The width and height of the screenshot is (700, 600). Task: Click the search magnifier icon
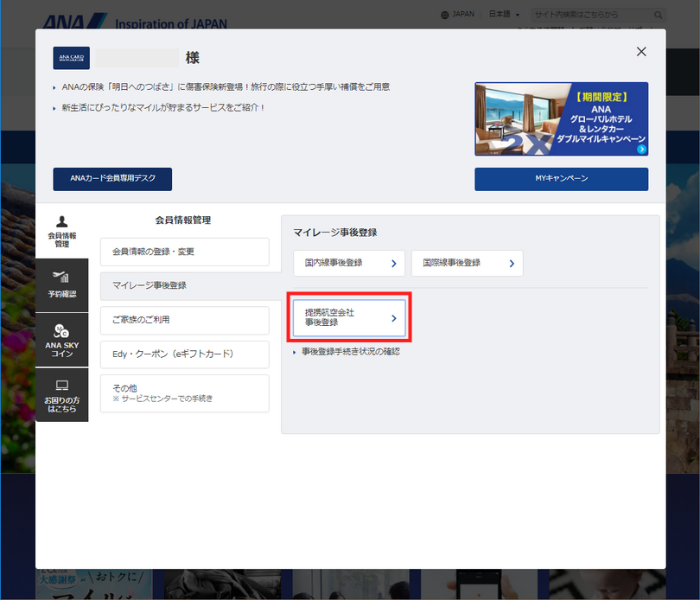[658, 16]
